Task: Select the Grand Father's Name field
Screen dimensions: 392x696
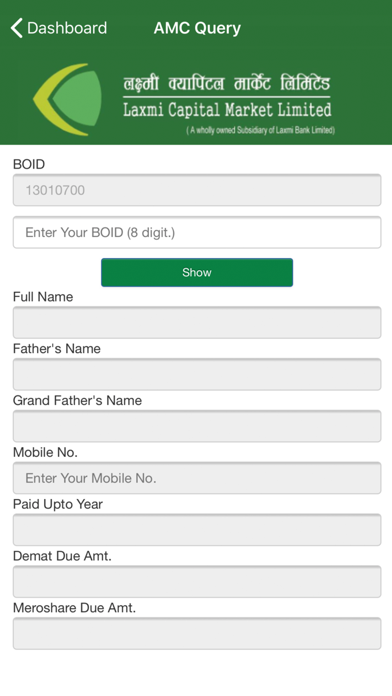Action: tap(197, 426)
